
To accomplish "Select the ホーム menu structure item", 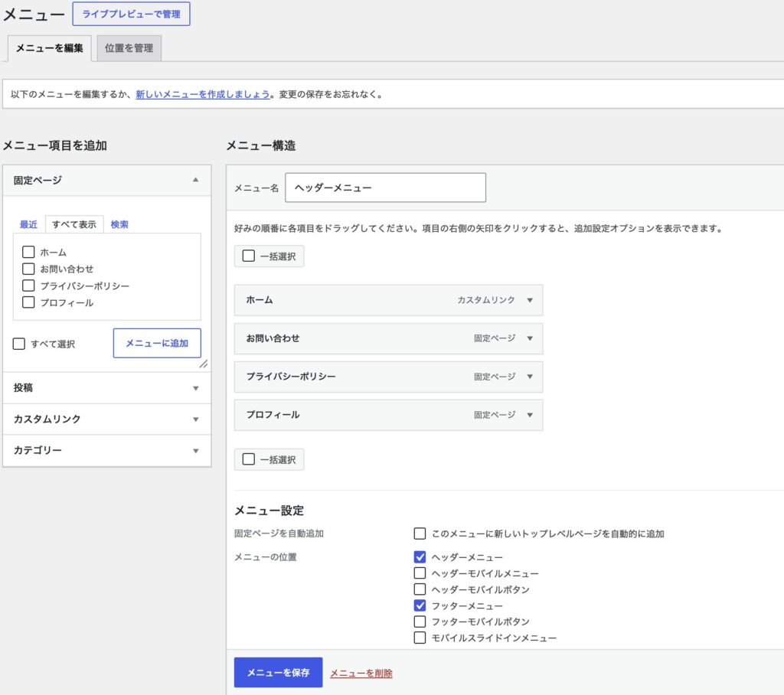I will (388, 300).
